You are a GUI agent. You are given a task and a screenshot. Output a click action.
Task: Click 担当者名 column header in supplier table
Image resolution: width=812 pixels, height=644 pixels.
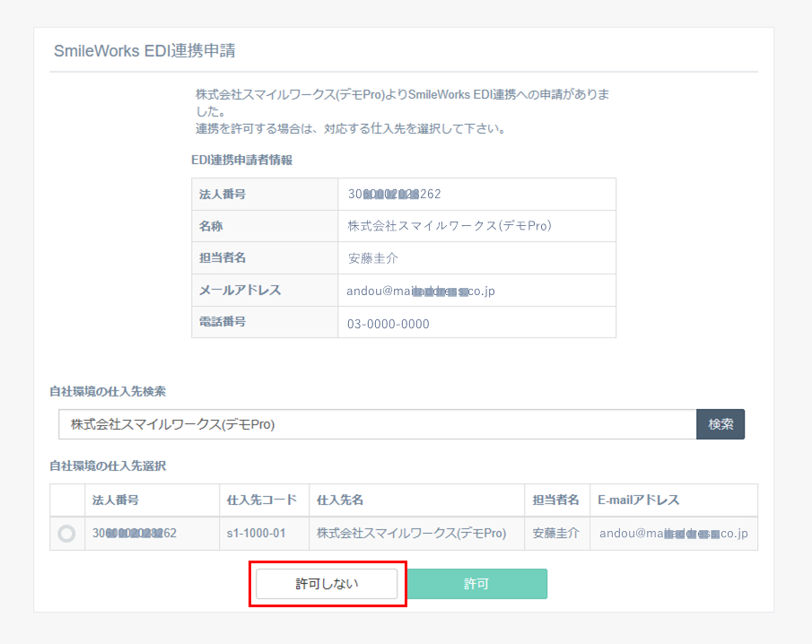pyautogui.click(x=555, y=500)
